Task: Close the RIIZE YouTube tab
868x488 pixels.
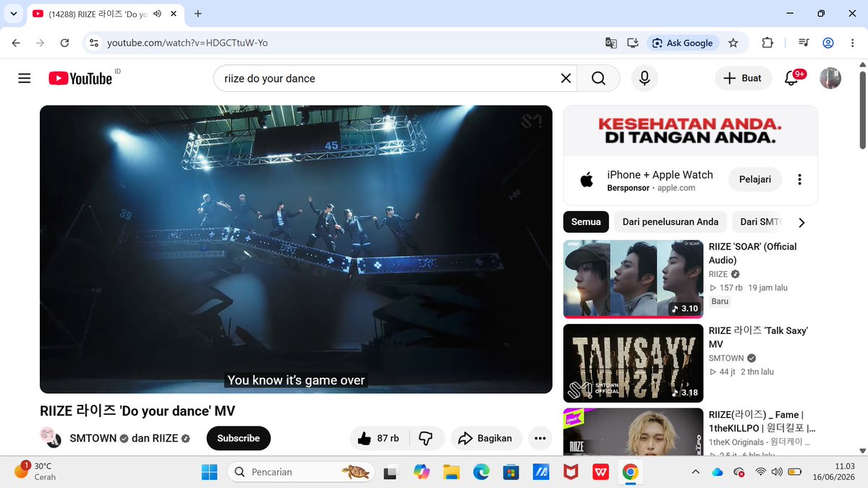Action: tap(174, 14)
